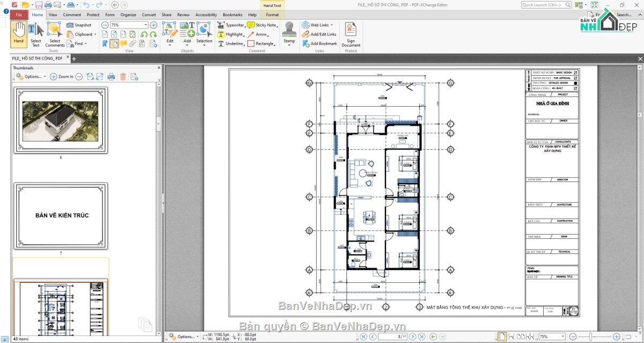Print pages from the Thumbnails toolbar
The height and width of the screenshot is (343, 644).
click(x=111, y=77)
